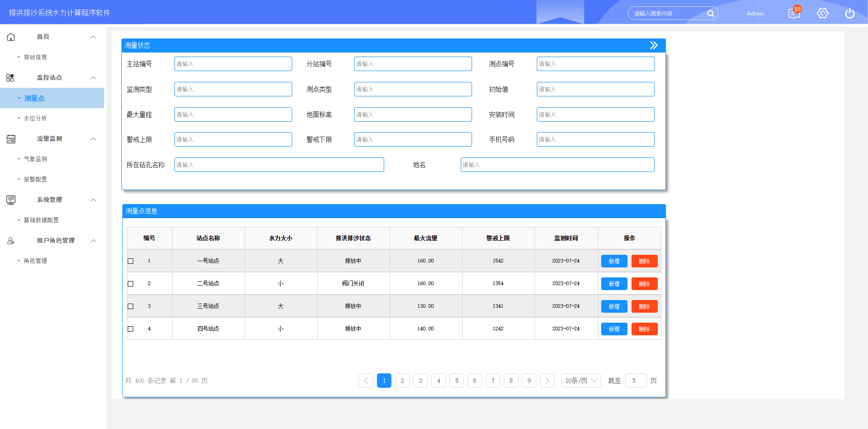
Task: Collapse the 用户角色管理 menu chevron
Action: pyautogui.click(x=93, y=241)
